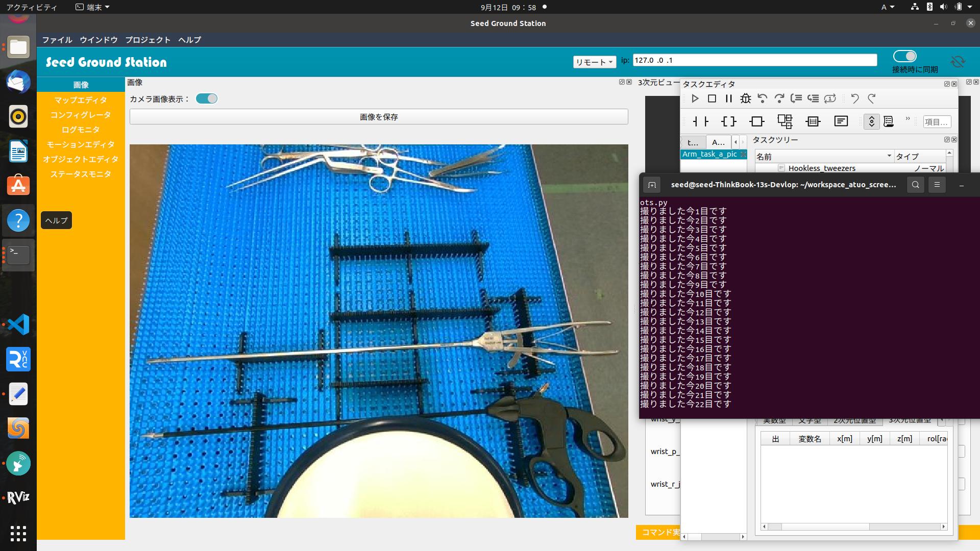This screenshot has width=980, height=551.
Task: Open the プロジェクト menu
Action: 148,40
